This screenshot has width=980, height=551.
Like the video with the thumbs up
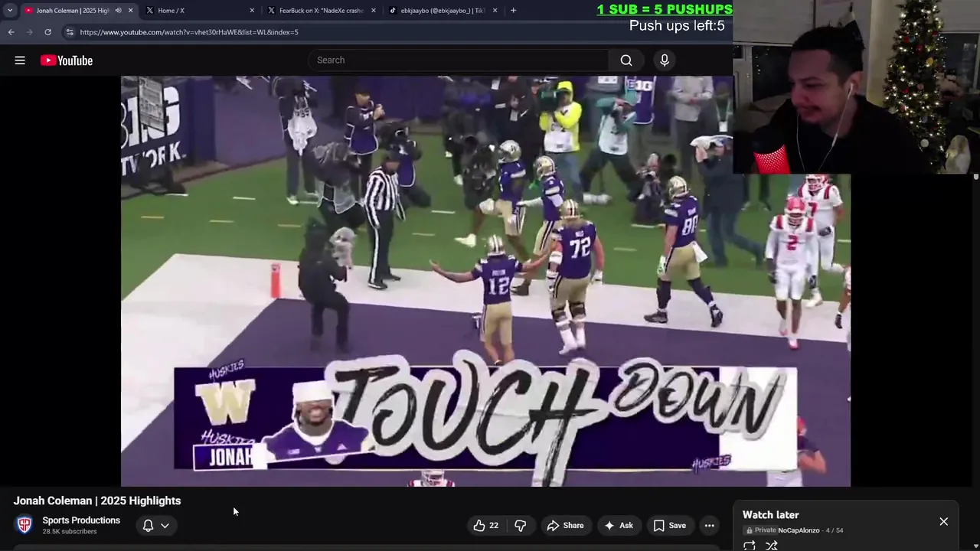[485, 526]
